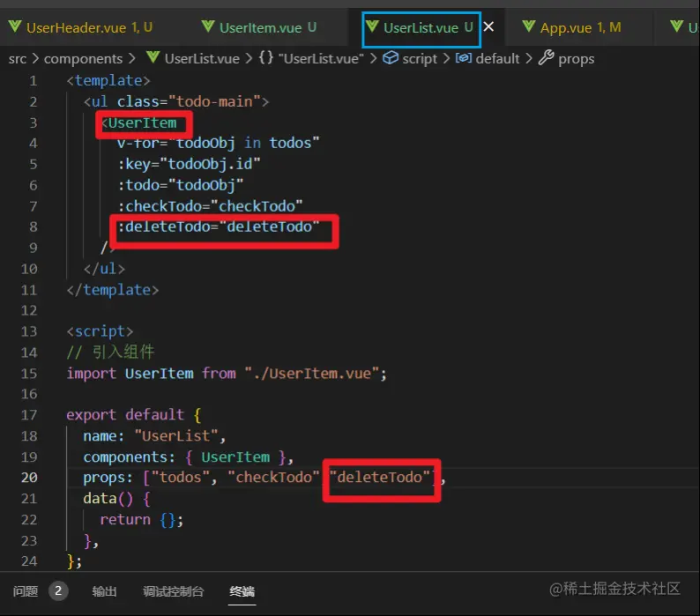The height and width of the screenshot is (616, 700).
Task: Click the return {}; statement
Action: (x=142, y=520)
